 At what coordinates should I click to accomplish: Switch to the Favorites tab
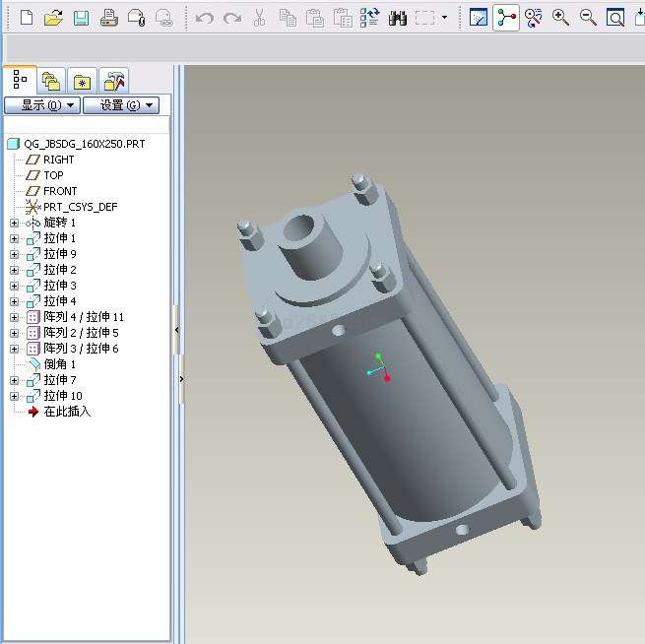click(83, 81)
